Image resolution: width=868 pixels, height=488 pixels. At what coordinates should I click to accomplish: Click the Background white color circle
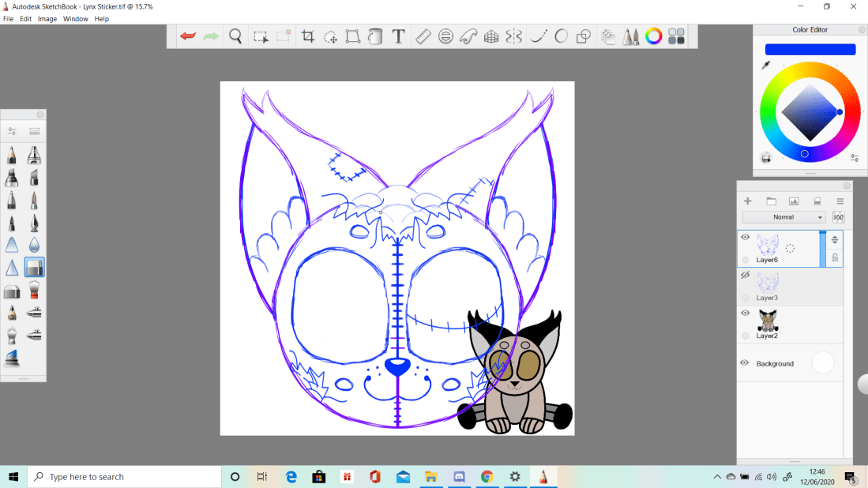[x=823, y=363]
